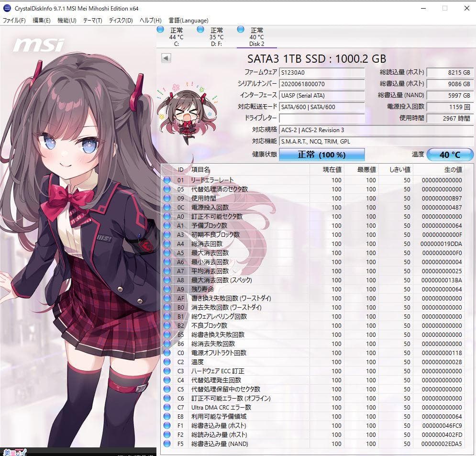
Task: Click the back navigation arrow icon
Action: tap(166, 57)
